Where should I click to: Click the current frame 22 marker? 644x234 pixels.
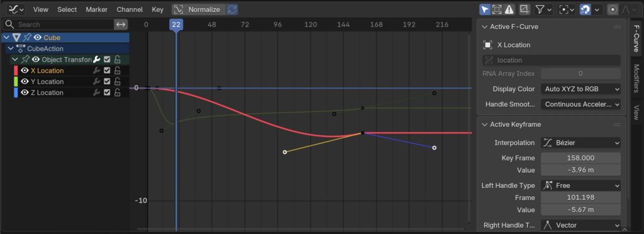176,25
